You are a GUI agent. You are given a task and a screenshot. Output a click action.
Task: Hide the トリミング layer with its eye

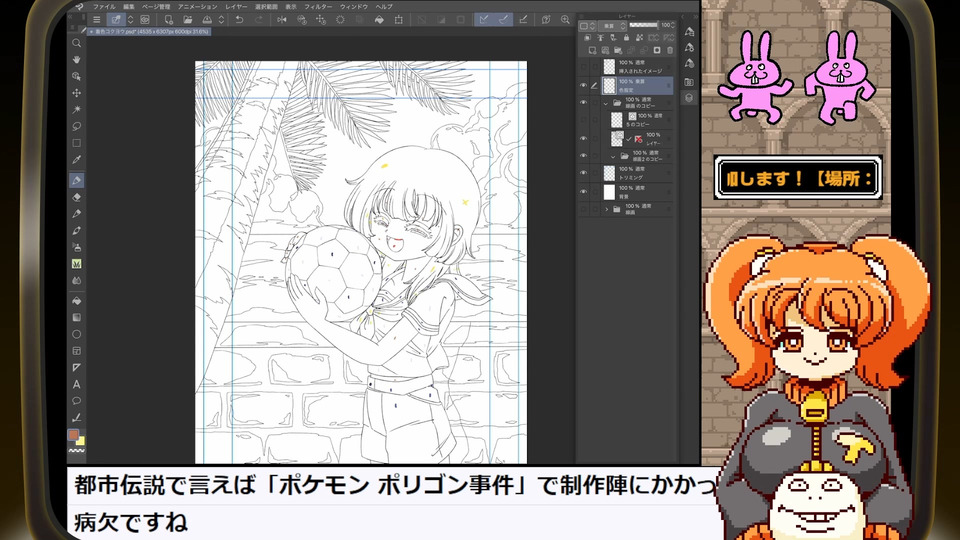point(583,173)
